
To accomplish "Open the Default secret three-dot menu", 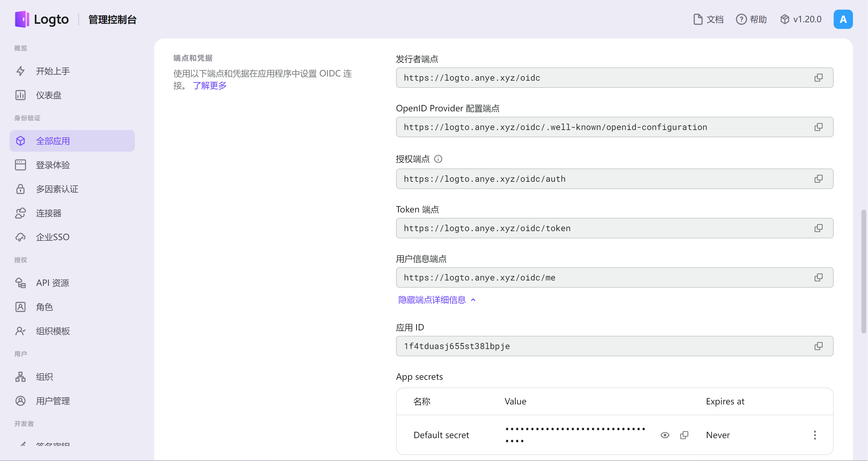I will tap(815, 435).
